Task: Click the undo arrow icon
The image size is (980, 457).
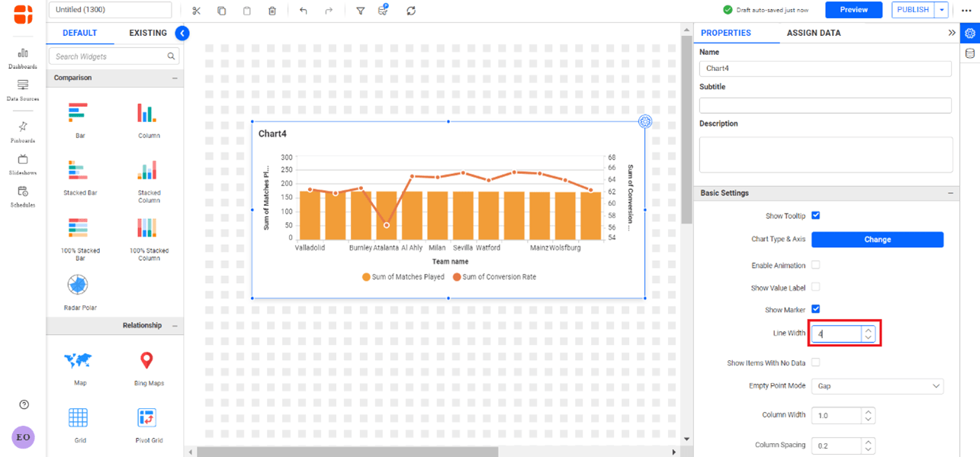Action: (304, 11)
